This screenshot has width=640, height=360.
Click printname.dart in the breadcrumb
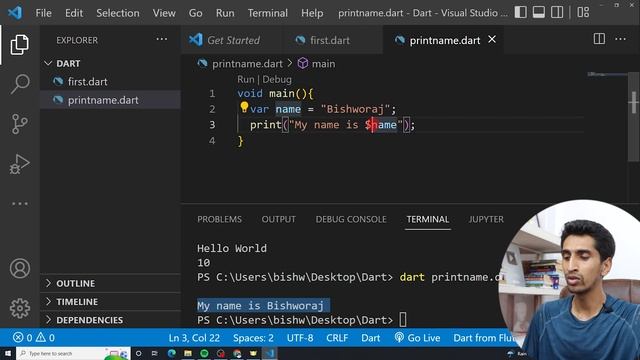tap(247, 64)
